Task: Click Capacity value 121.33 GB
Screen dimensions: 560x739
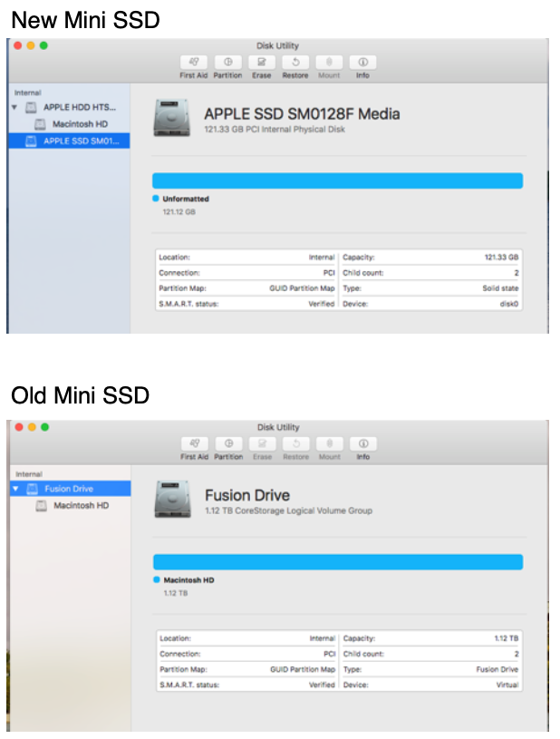Action: click(502, 258)
